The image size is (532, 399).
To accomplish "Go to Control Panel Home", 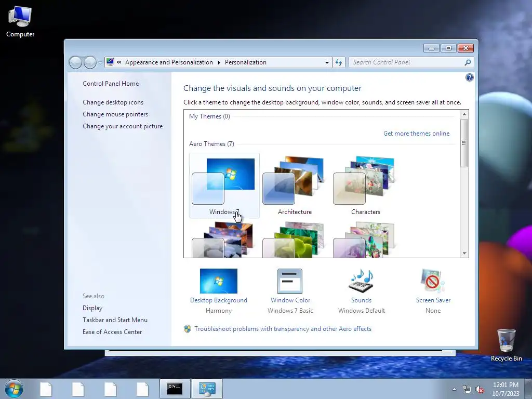I will 111,84.
